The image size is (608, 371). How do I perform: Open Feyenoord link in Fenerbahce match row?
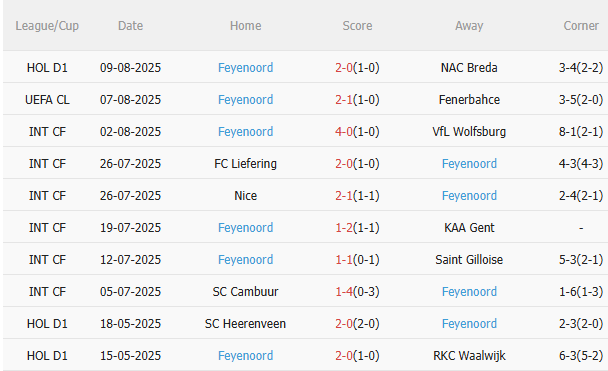(245, 100)
